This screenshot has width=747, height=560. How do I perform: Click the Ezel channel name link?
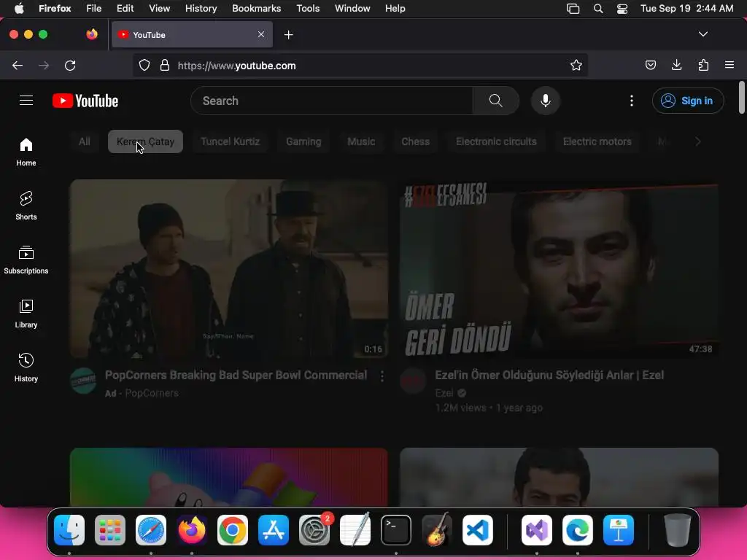[x=444, y=393]
